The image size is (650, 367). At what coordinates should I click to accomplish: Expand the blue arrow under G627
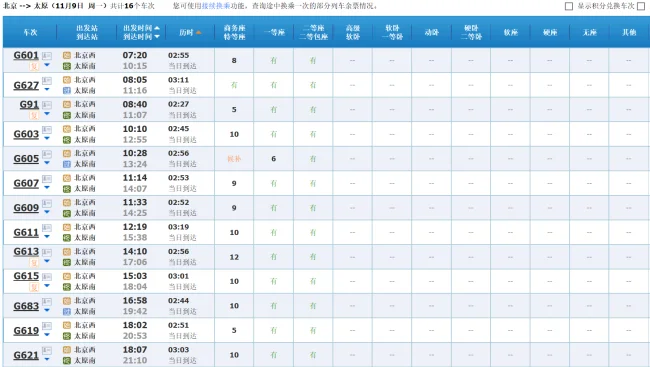(47, 90)
